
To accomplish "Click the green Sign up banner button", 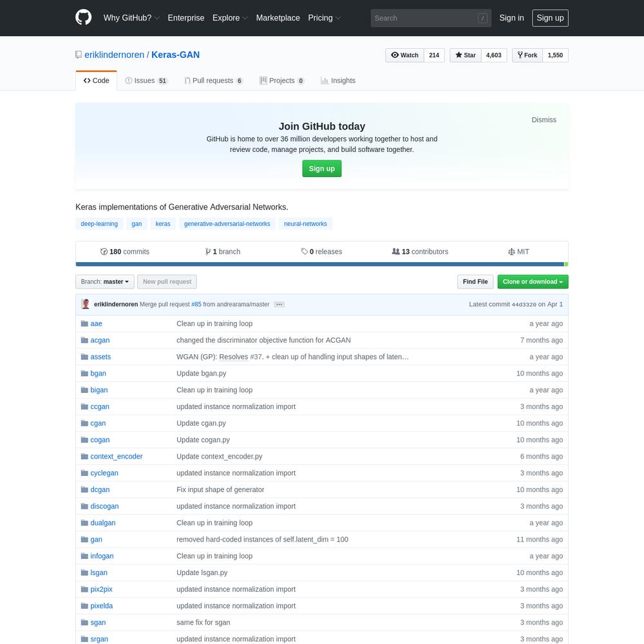I will pos(321,168).
